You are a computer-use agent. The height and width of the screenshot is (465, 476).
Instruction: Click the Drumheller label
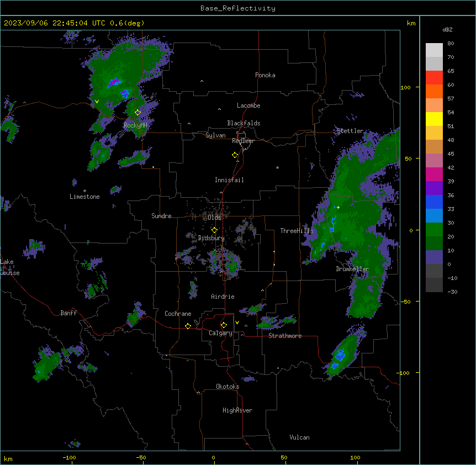pyautogui.click(x=352, y=269)
